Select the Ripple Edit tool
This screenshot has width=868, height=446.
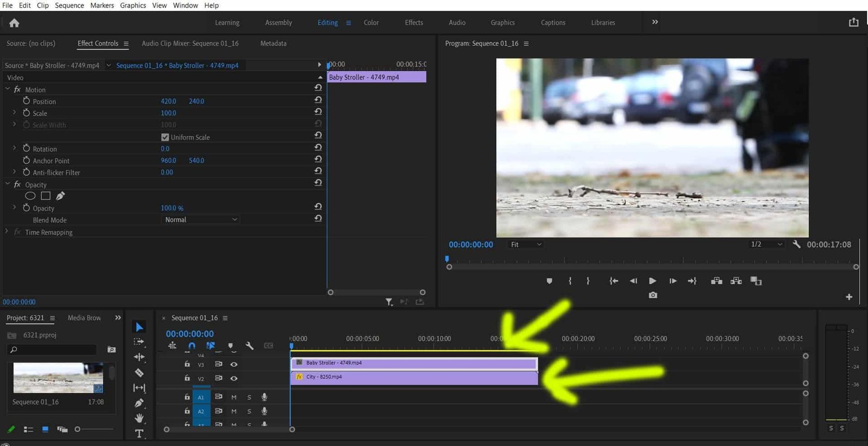point(139,357)
